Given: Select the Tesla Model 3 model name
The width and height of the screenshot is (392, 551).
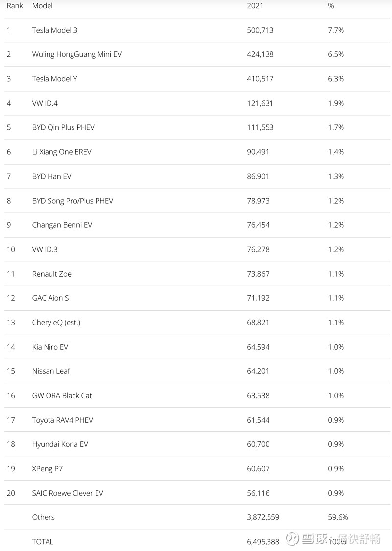Looking at the screenshot, I should coord(54,30).
